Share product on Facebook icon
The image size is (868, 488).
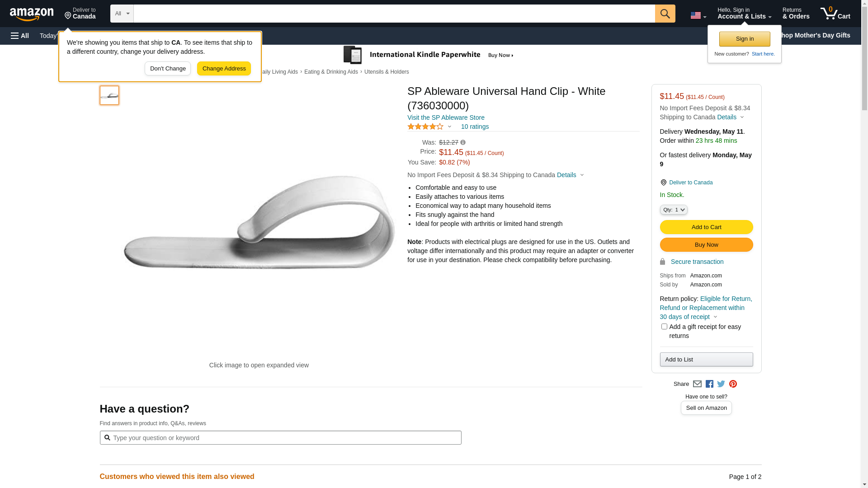click(x=709, y=384)
